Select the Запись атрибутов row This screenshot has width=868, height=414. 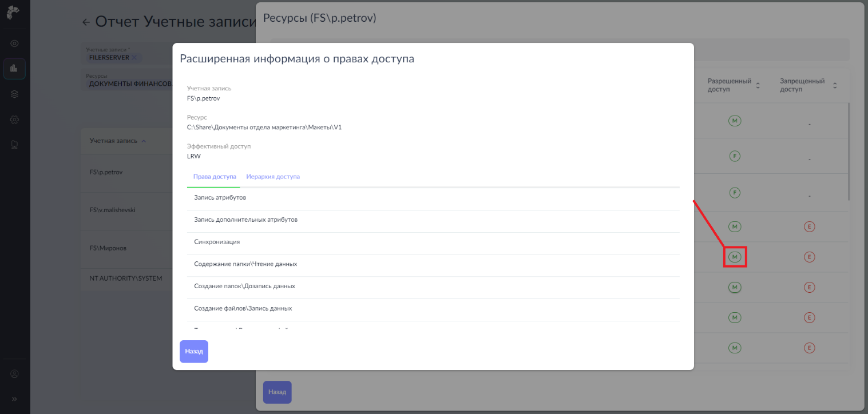point(433,198)
